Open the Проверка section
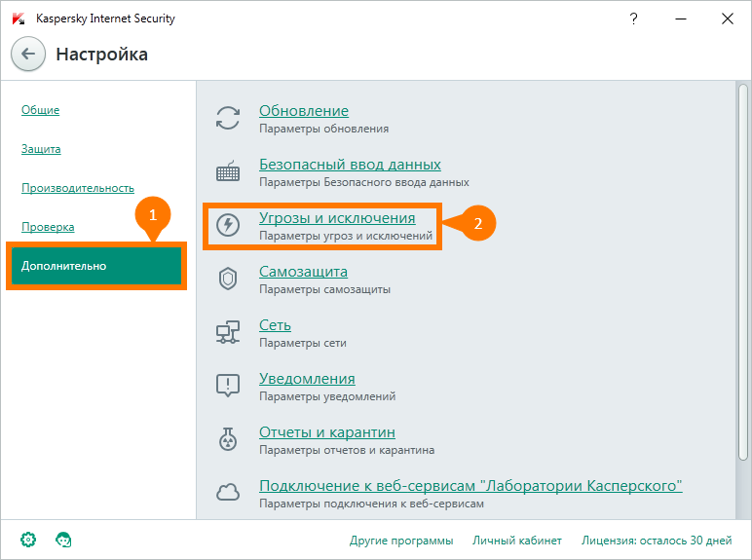 pyautogui.click(x=48, y=227)
